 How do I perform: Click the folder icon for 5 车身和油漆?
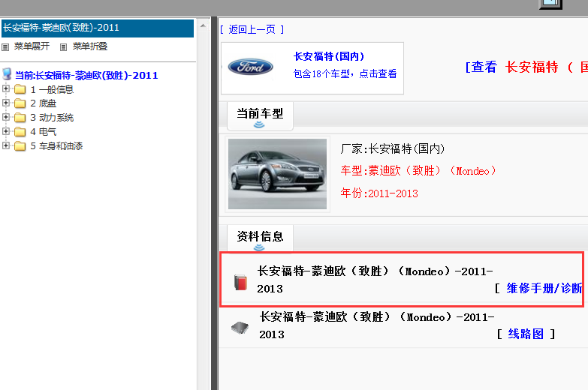click(20, 146)
